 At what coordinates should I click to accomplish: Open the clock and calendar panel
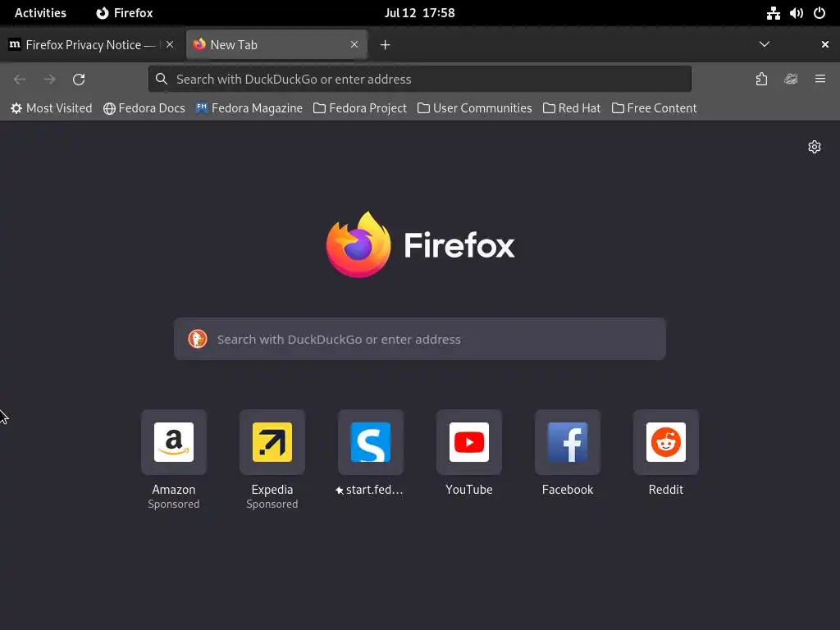click(419, 13)
